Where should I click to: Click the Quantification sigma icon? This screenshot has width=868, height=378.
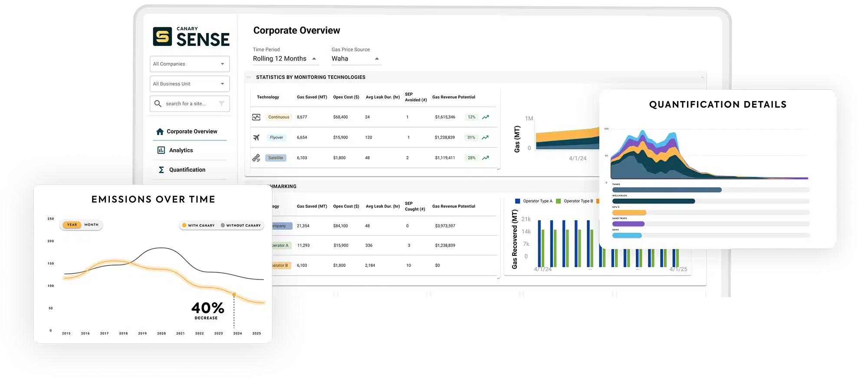click(161, 169)
